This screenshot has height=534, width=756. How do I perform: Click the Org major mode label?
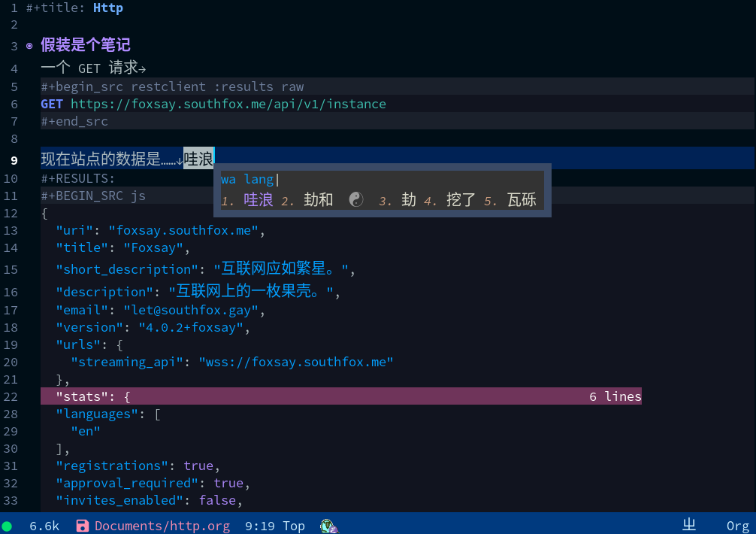coord(737,526)
